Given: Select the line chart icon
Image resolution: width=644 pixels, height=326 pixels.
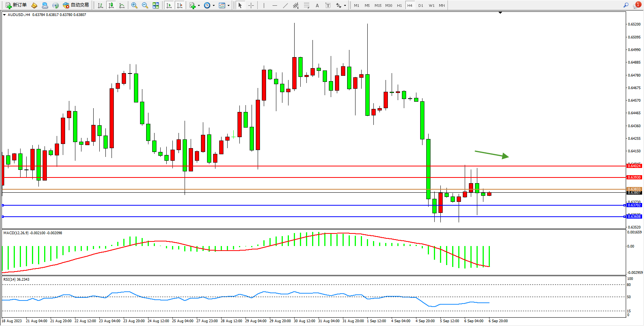Looking at the screenshot, I should click(122, 5).
